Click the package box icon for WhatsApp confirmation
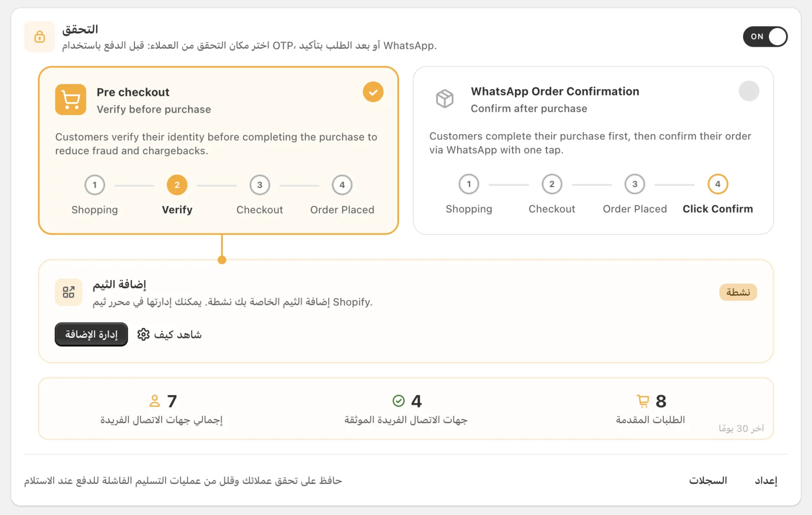The height and width of the screenshot is (515, 812). 445,98
